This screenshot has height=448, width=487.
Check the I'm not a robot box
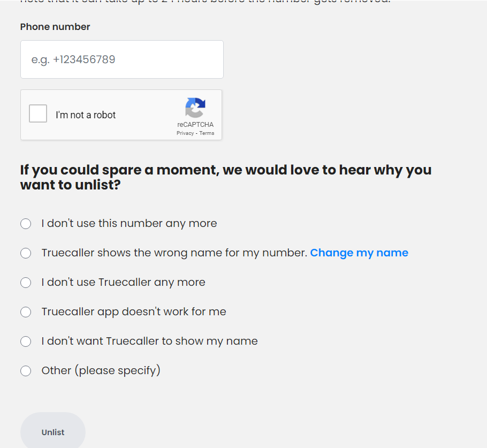[38, 113]
